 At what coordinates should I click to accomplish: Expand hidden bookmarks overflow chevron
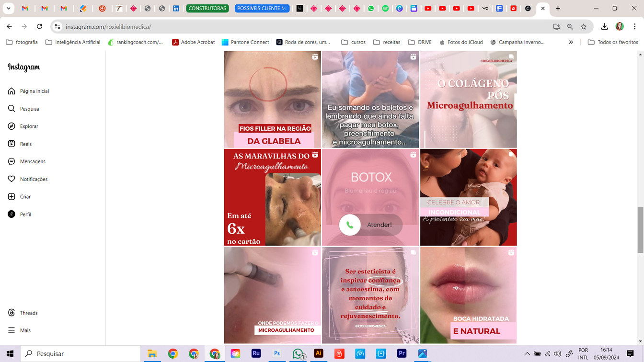click(571, 42)
